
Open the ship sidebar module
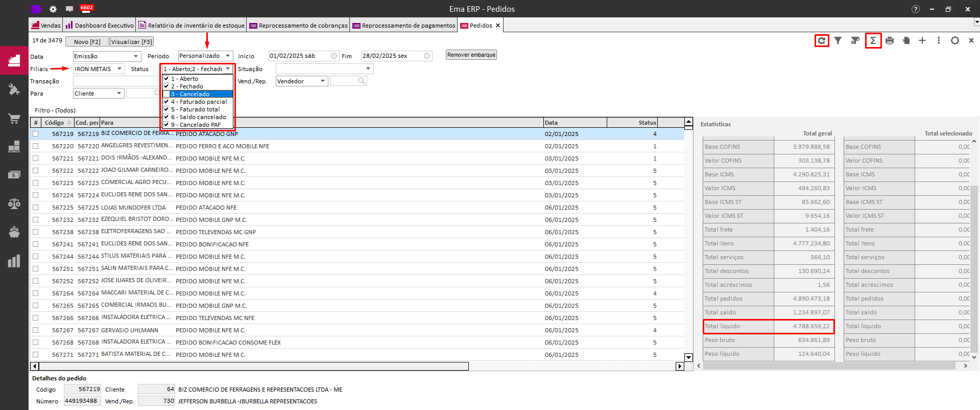[x=14, y=232]
